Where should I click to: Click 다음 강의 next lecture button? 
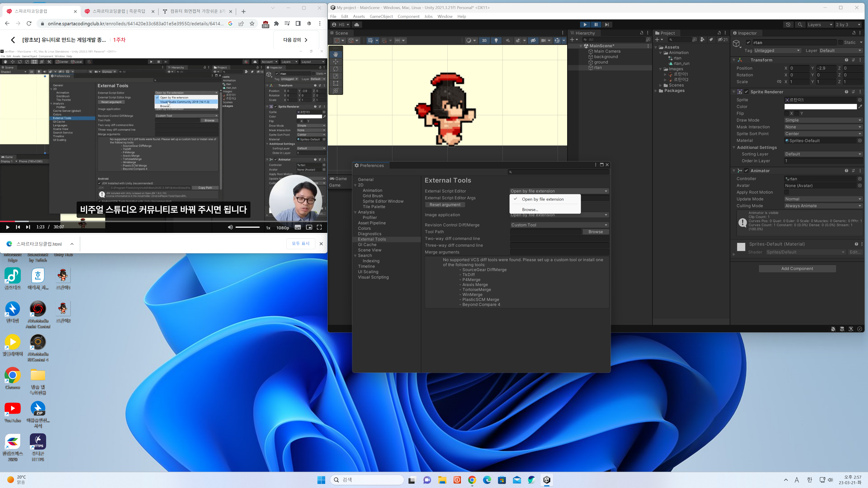(x=295, y=40)
